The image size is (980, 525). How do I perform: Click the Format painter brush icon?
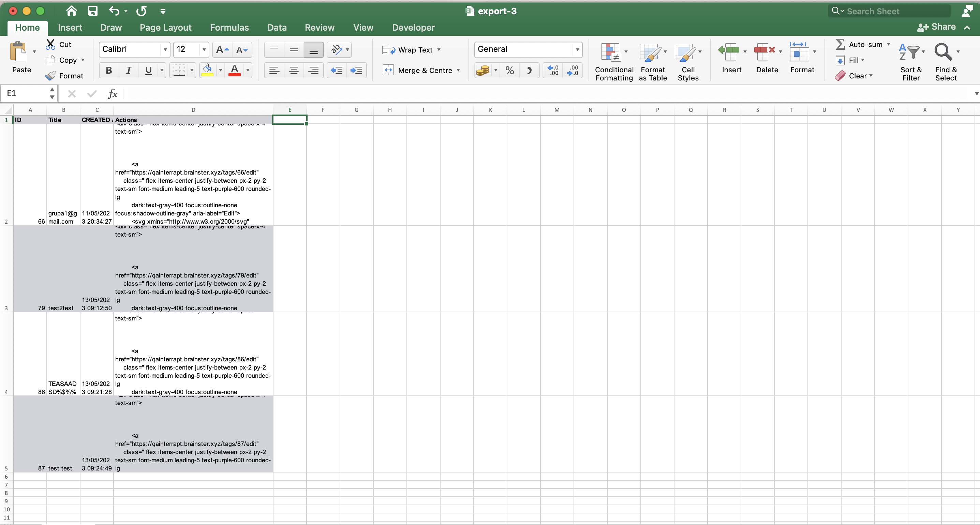point(50,76)
